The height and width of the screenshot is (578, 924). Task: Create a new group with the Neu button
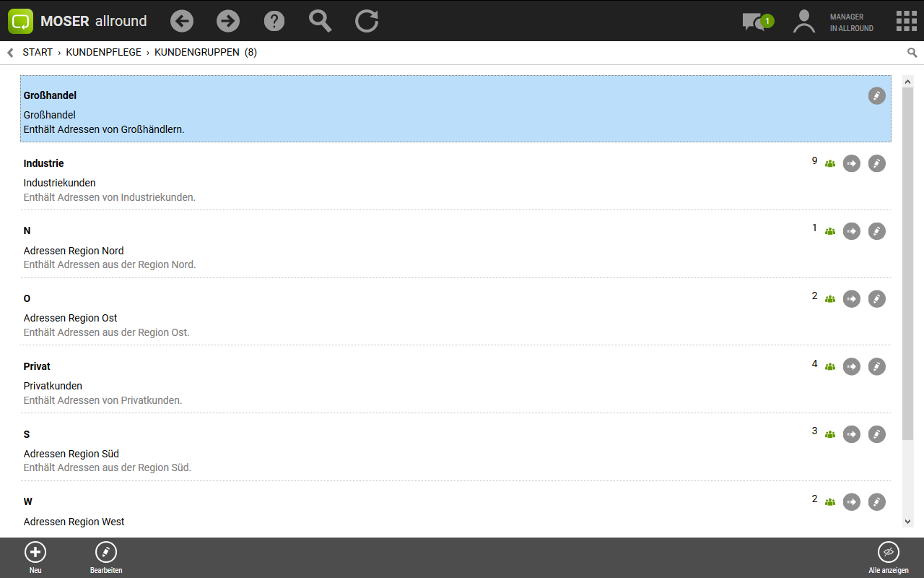click(35, 558)
